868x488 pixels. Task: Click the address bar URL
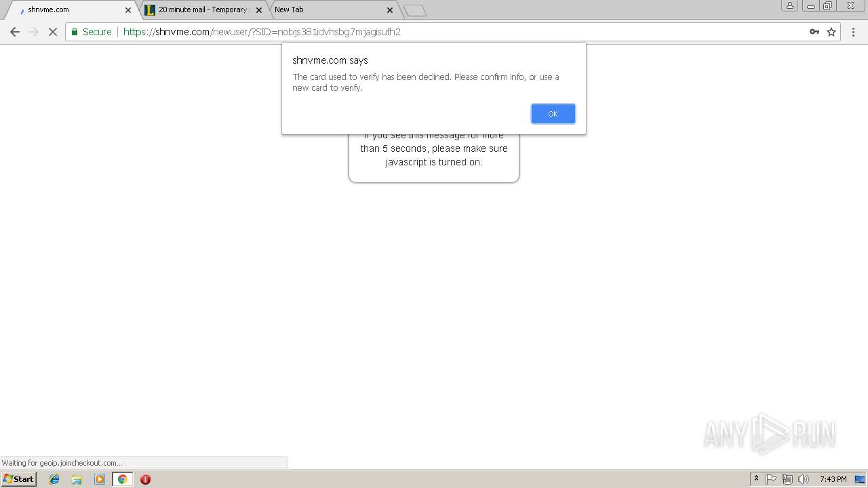[262, 32]
